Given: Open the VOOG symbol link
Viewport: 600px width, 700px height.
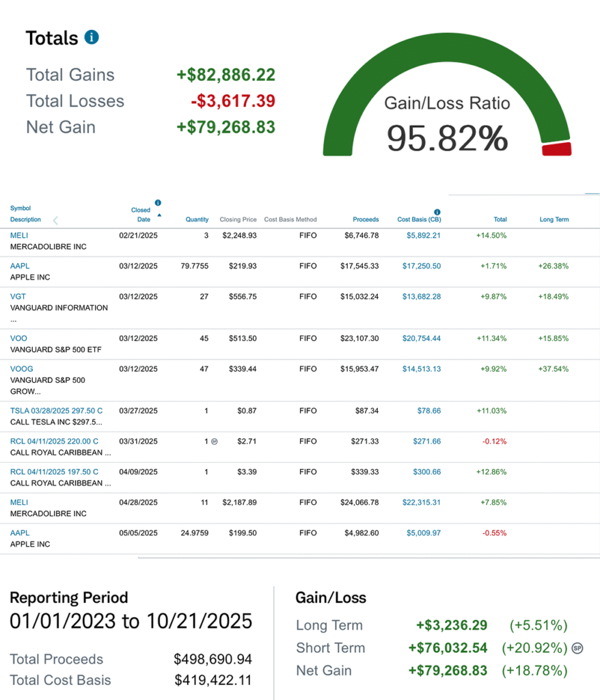Looking at the screenshot, I should pos(21,368).
